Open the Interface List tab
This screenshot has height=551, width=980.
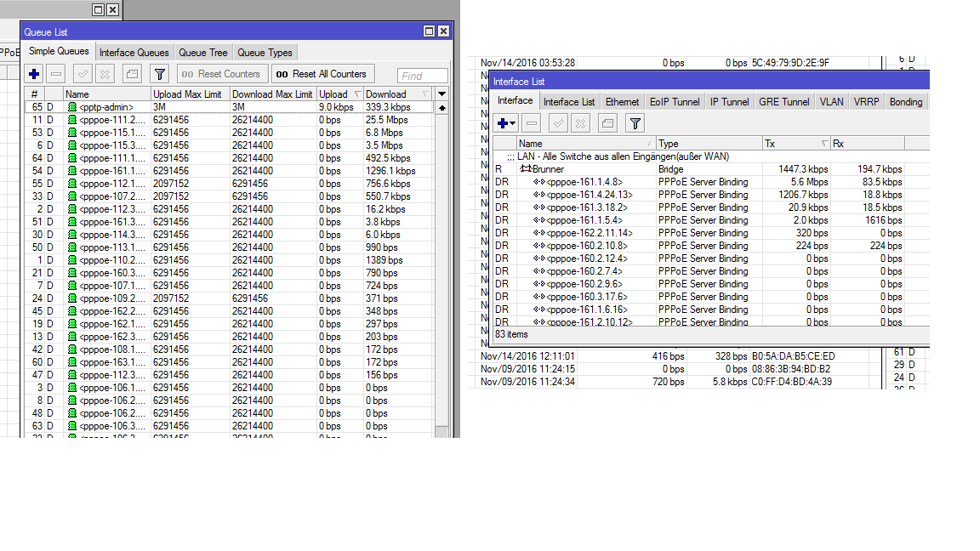coord(569,102)
